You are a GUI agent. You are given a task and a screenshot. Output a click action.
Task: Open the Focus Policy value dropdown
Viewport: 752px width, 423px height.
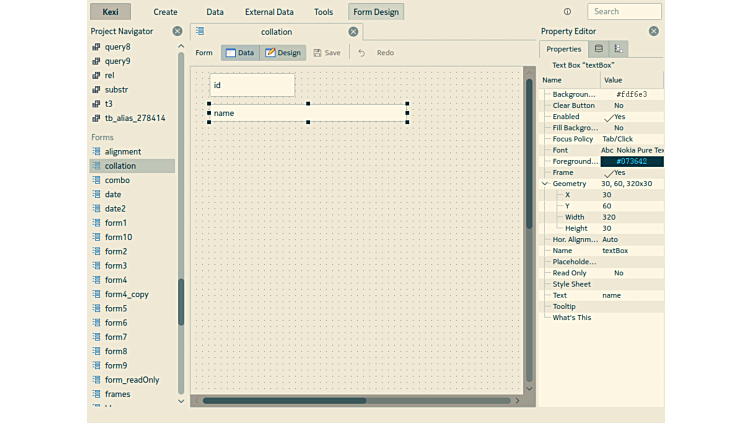[x=630, y=139]
